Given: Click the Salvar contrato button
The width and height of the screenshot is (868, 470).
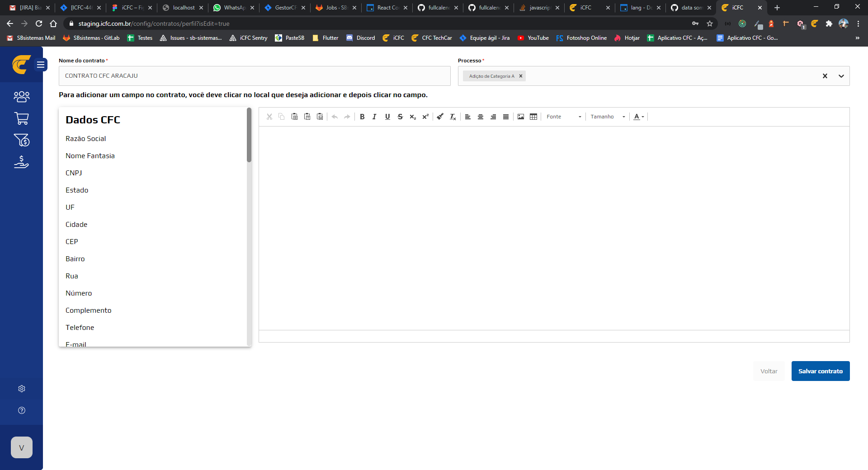Looking at the screenshot, I should click(820, 371).
